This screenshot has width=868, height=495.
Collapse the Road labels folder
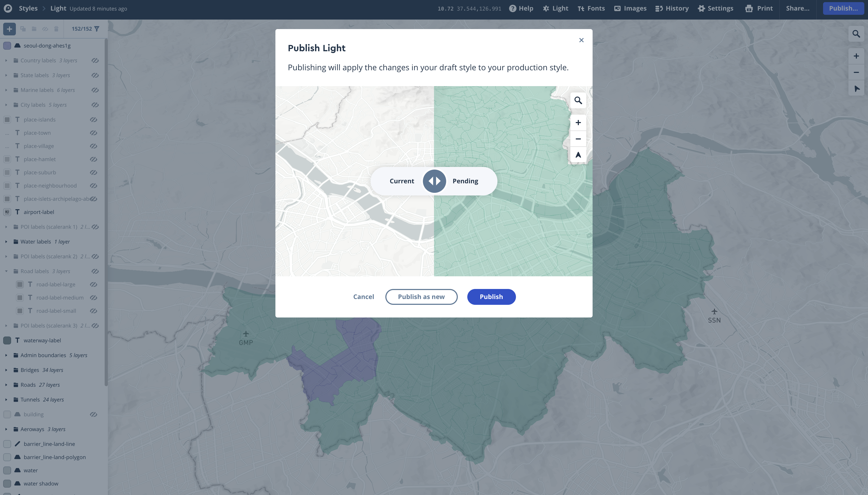[6, 271]
